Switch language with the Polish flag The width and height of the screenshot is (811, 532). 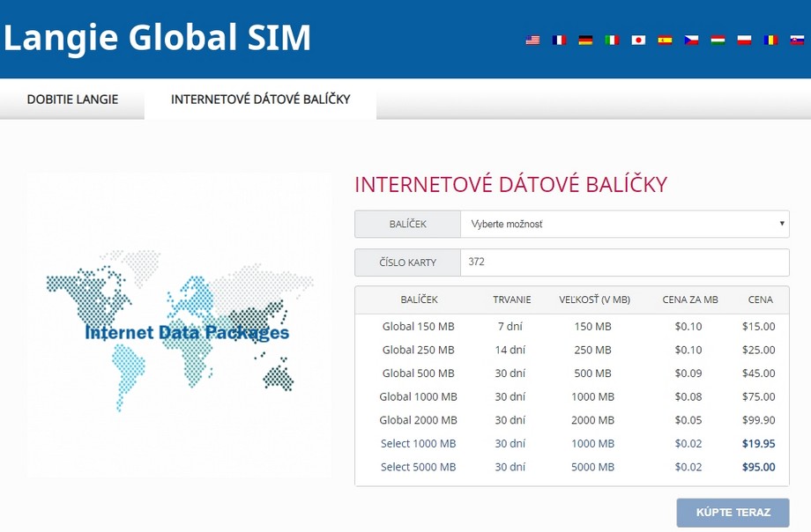pyautogui.click(x=744, y=40)
